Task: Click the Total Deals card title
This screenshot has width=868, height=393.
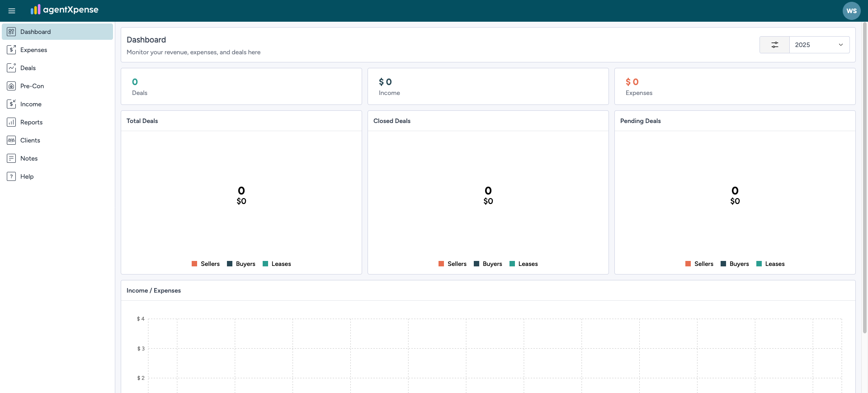Action: (142, 121)
